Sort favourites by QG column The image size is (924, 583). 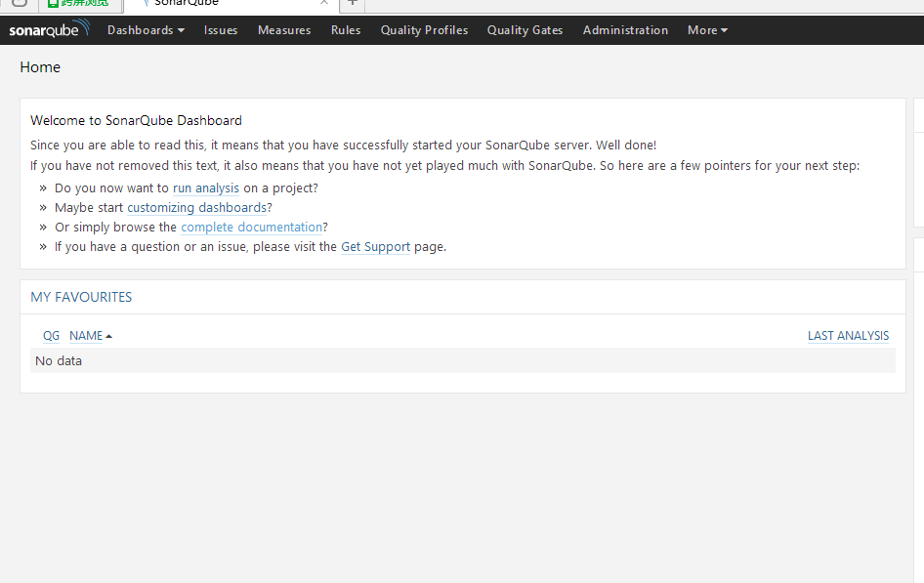pyautogui.click(x=51, y=336)
